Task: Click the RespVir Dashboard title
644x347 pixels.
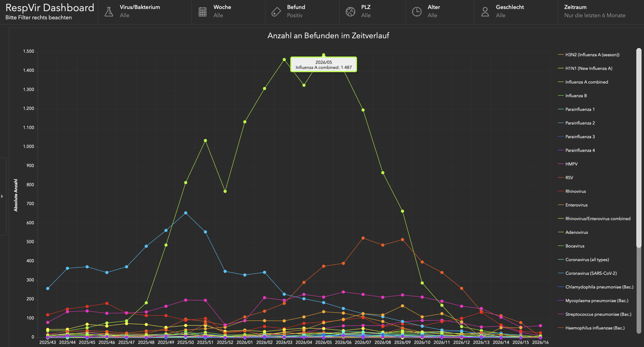Action: click(x=50, y=8)
